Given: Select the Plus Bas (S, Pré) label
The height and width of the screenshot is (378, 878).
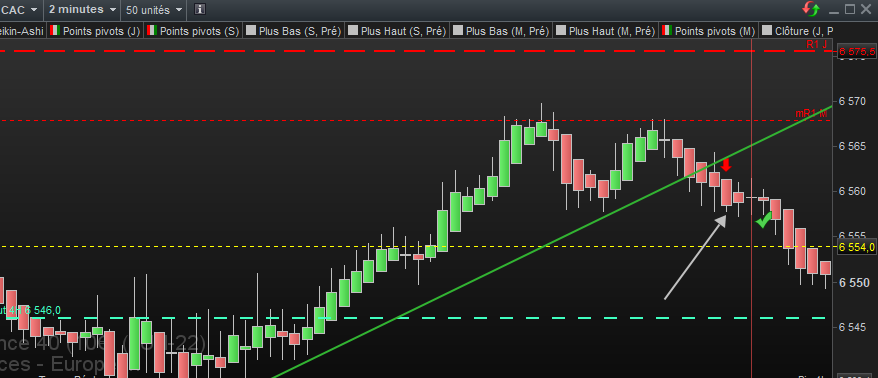Looking at the screenshot, I should [300, 31].
